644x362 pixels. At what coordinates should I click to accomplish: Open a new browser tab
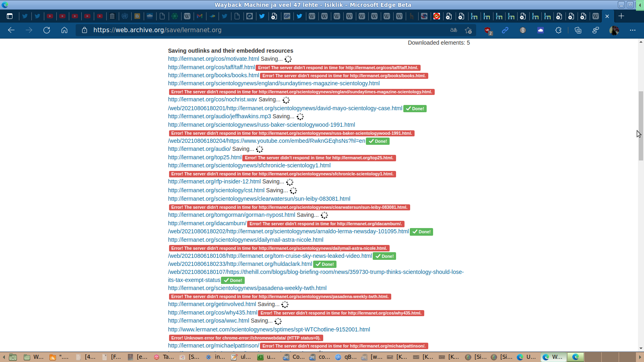point(621,16)
